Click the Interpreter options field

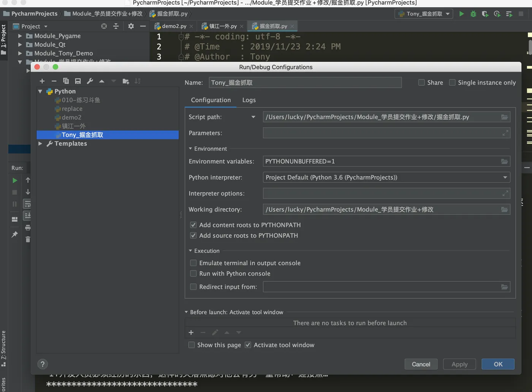(x=386, y=193)
